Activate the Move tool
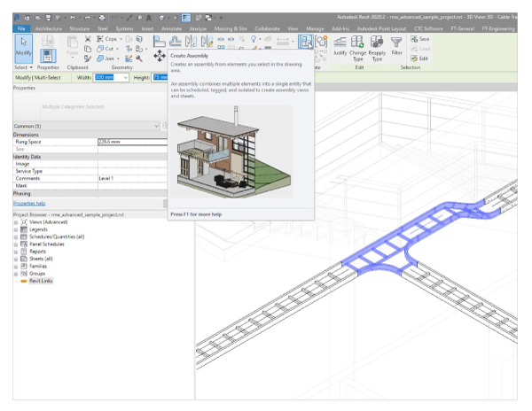The height and width of the screenshot is (411, 532). click(160, 55)
